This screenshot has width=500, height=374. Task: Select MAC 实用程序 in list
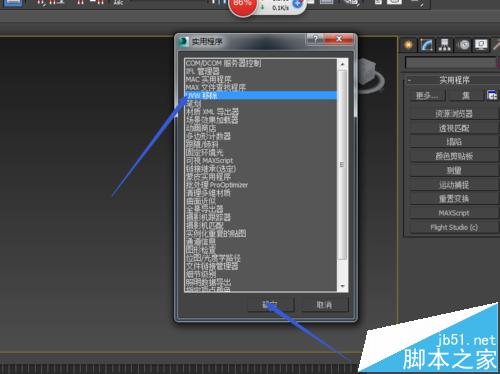click(x=261, y=79)
